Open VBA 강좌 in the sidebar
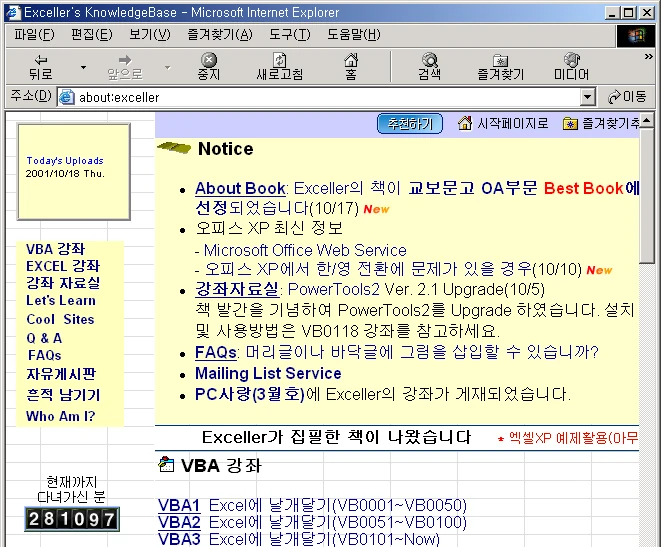 pyautogui.click(x=55, y=249)
